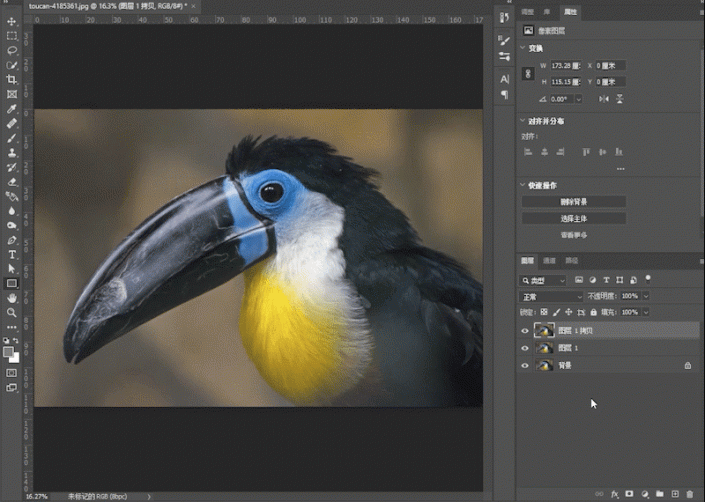The image size is (705, 502).
Task: Click the flip horizontal icon in Properties
Action: [x=603, y=99]
